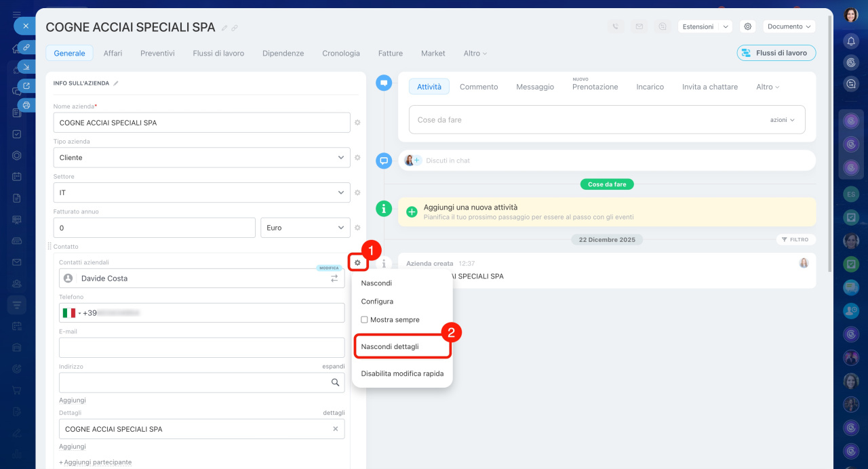The height and width of the screenshot is (469, 868).
Task: Open the Euro currency dropdown
Action: pos(305,228)
